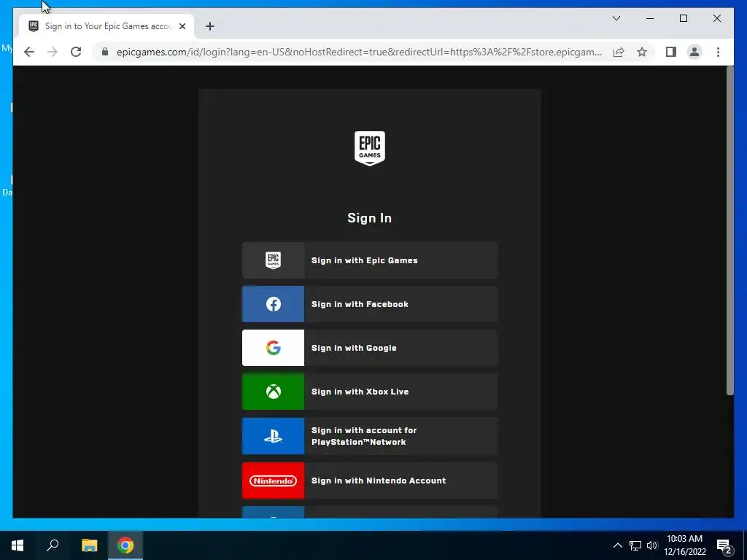Click the Epic Games icon on first sign-in option
Viewport: 747px width, 560px height.
273,260
